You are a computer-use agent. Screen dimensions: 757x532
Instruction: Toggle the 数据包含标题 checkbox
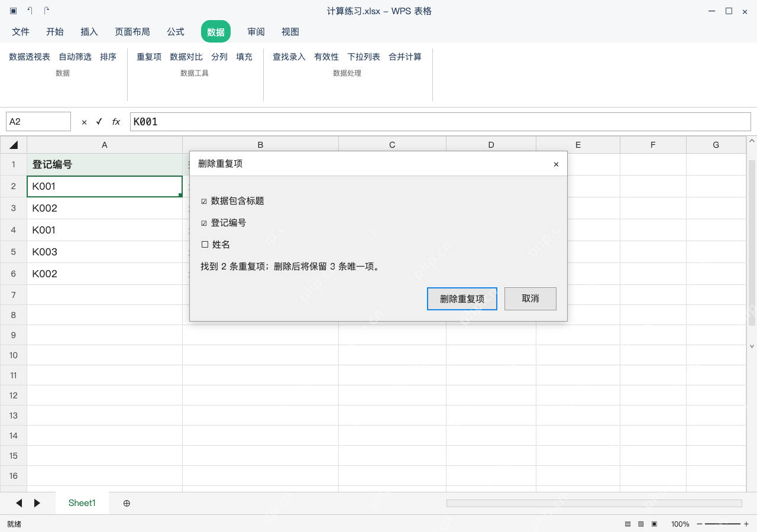(204, 202)
